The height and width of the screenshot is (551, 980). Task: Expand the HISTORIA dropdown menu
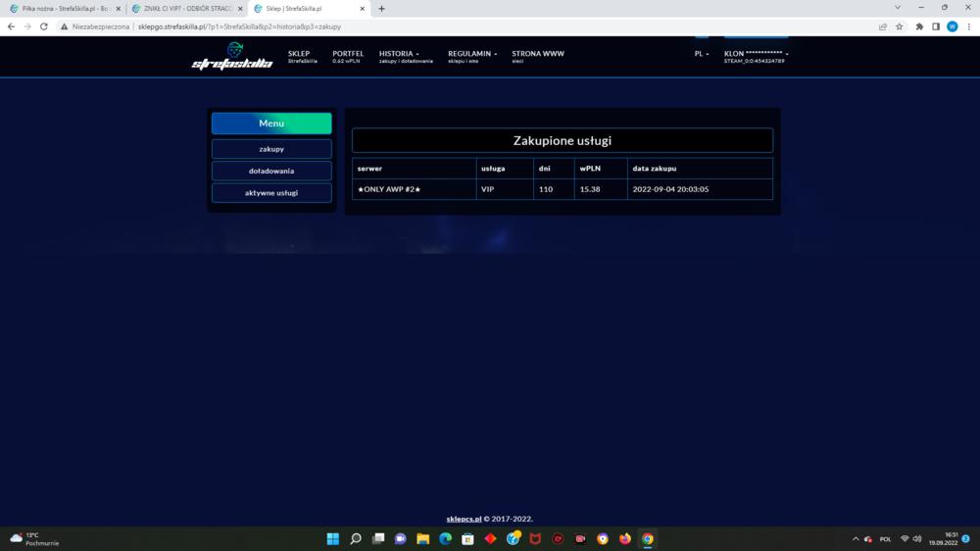[x=405, y=56]
